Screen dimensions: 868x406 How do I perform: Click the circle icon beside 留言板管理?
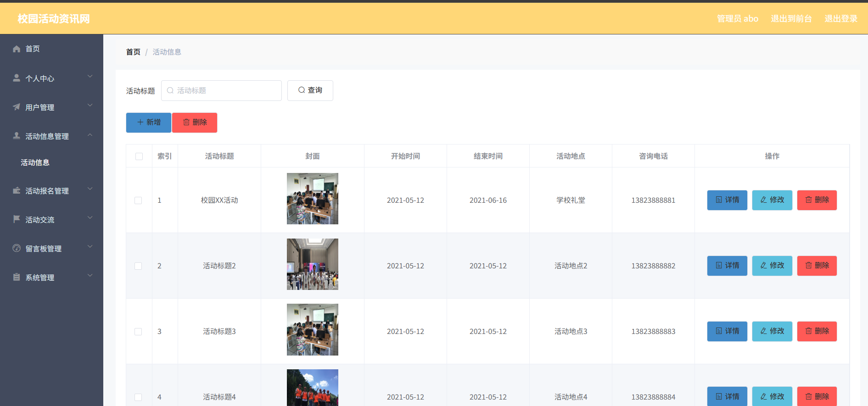(17, 248)
